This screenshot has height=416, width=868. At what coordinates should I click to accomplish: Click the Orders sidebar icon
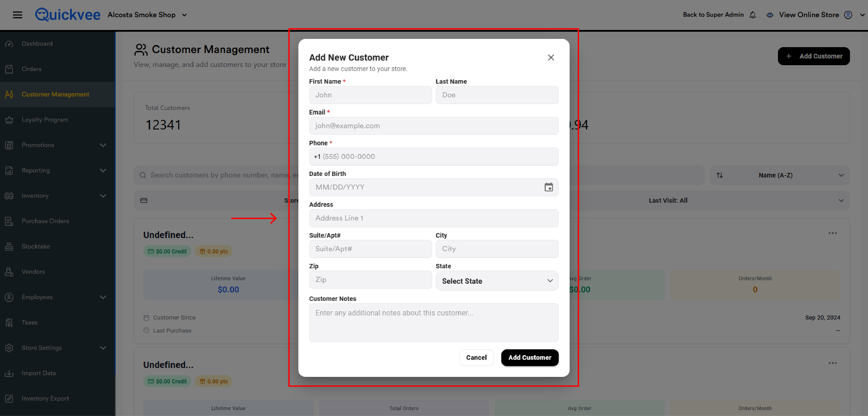(x=9, y=69)
